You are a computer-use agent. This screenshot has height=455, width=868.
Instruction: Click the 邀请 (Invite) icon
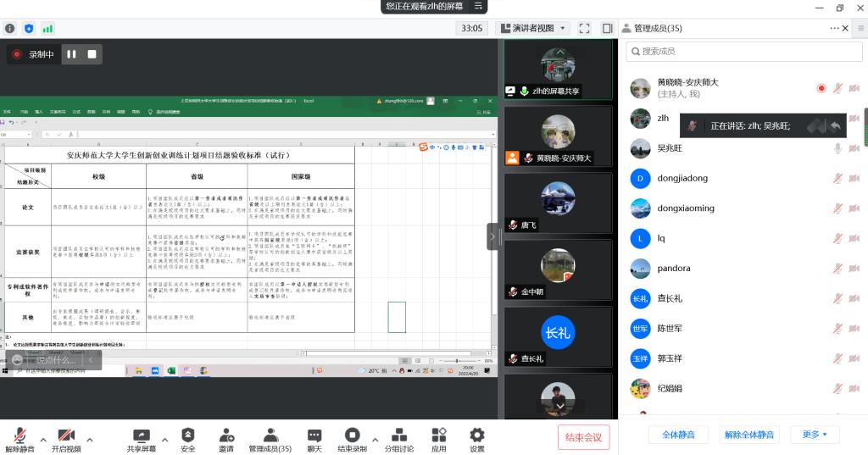[225, 436]
